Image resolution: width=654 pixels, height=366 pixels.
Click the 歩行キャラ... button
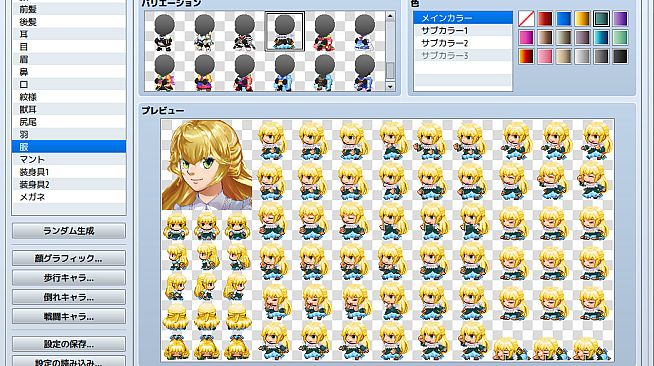pyautogui.click(x=69, y=278)
